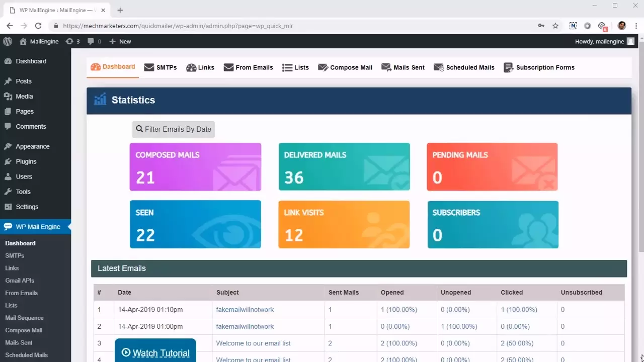644x362 pixels.
Task: Click Howdy, mailengine account text
Action: tap(599, 41)
